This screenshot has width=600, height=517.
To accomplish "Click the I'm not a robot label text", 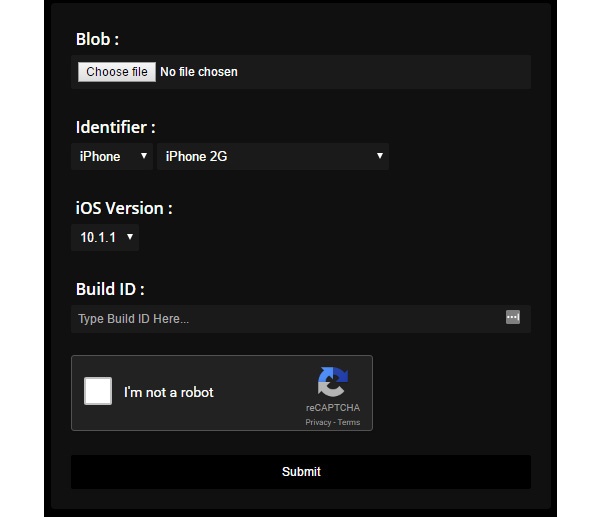I will [168, 393].
